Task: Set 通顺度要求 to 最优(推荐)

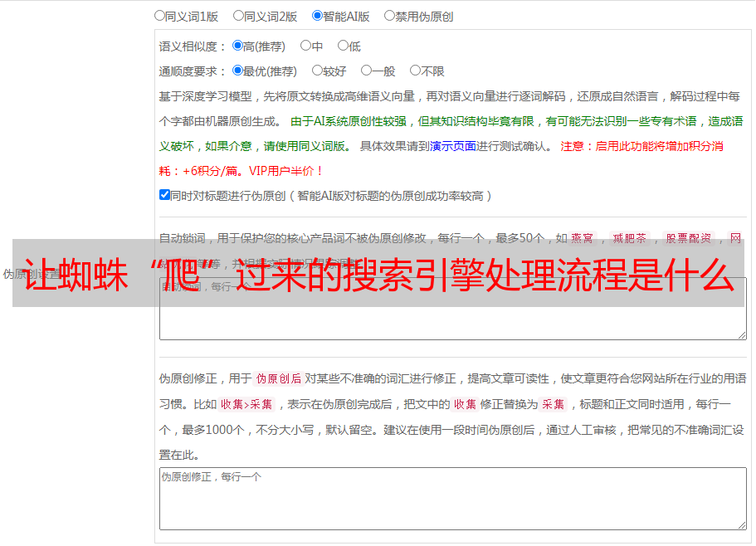Action: pyautogui.click(x=237, y=71)
